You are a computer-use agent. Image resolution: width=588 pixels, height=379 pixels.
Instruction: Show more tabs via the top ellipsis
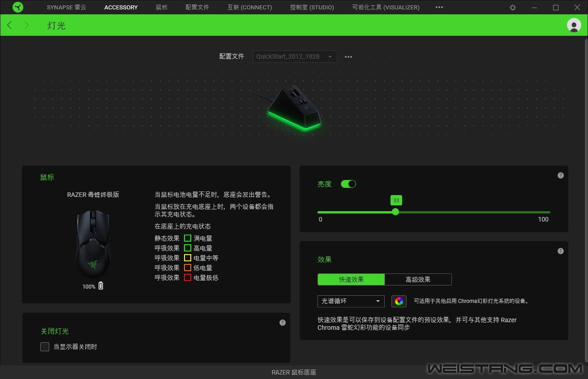coord(439,7)
